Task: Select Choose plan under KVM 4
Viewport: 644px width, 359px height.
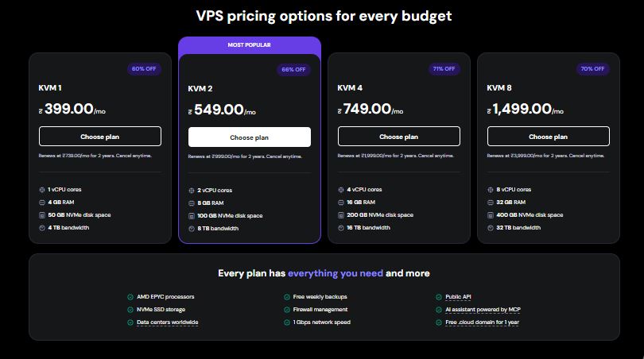Action: pos(399,136)
